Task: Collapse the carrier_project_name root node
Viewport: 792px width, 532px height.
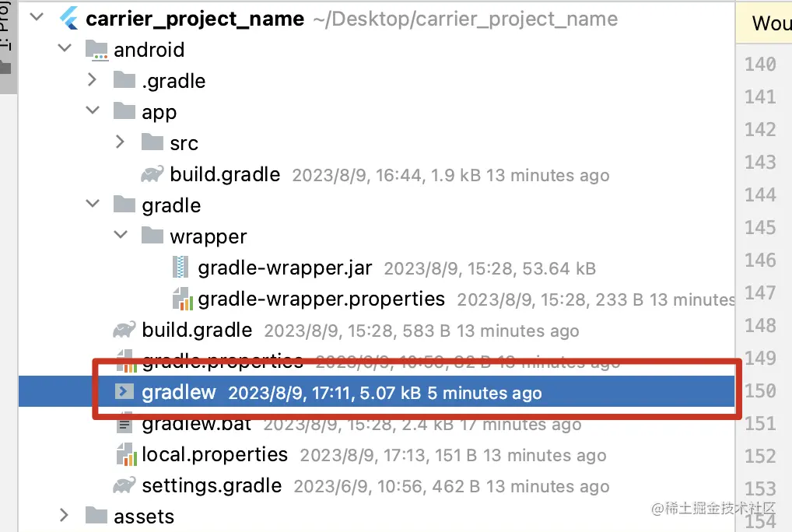Action: [36, 18]
